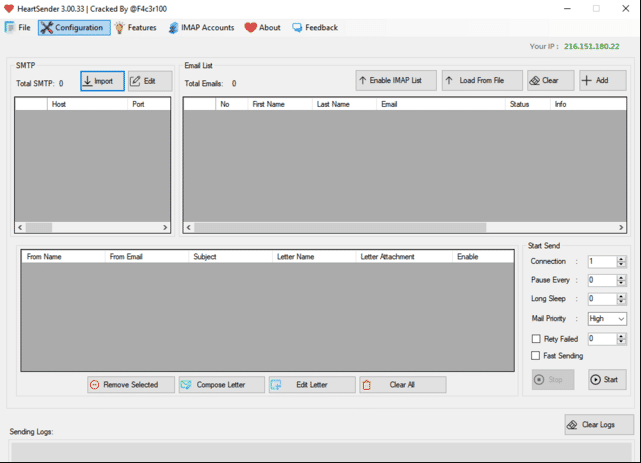Decrease Retry Failed count with down arrow
This screenshot has height=463, width=641.
click(x=621, y=341)
